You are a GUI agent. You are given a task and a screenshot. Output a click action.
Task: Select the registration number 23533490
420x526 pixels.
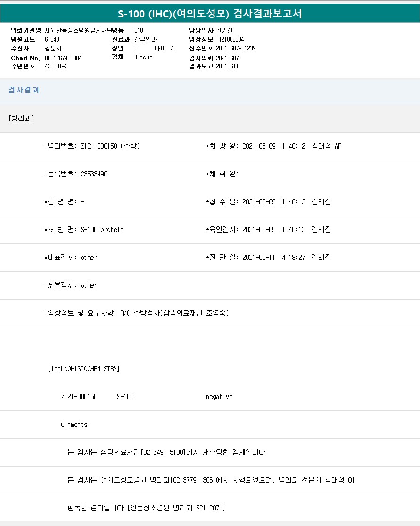[x=94, y=174]
